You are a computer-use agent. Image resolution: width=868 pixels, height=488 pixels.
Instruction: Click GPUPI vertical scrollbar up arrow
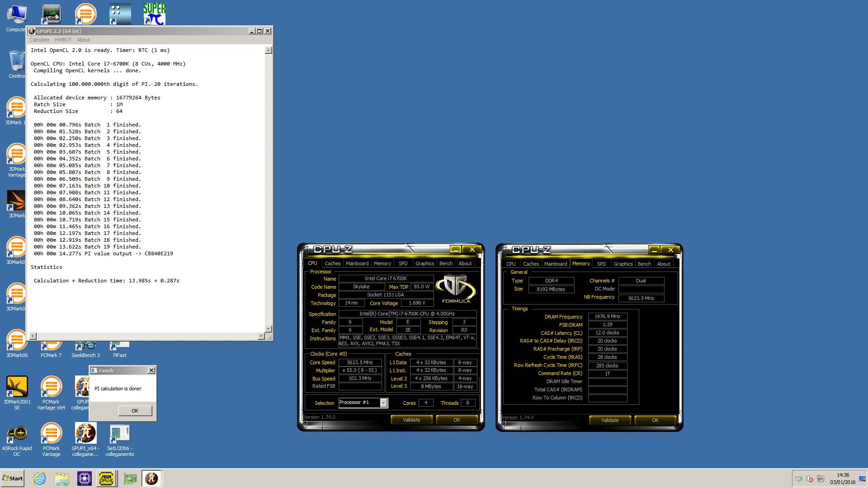268,50
